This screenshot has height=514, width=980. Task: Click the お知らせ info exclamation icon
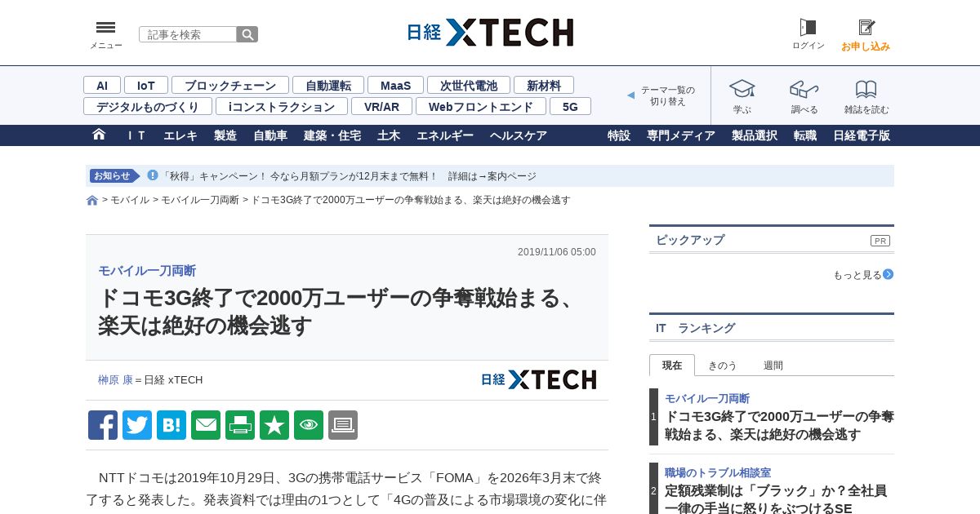[153, 175]
